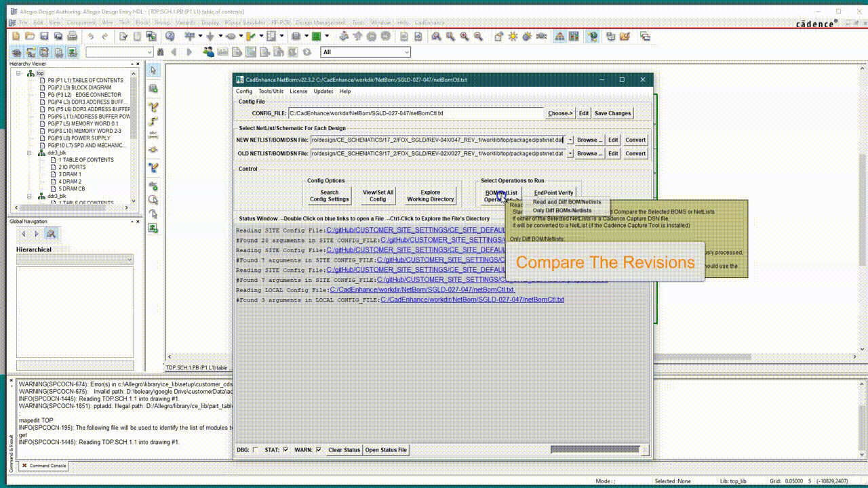Open License menu in NetBom window
The height and width of the screenshot is (488, 868).
pyautogui.click(x=298, y=91)
